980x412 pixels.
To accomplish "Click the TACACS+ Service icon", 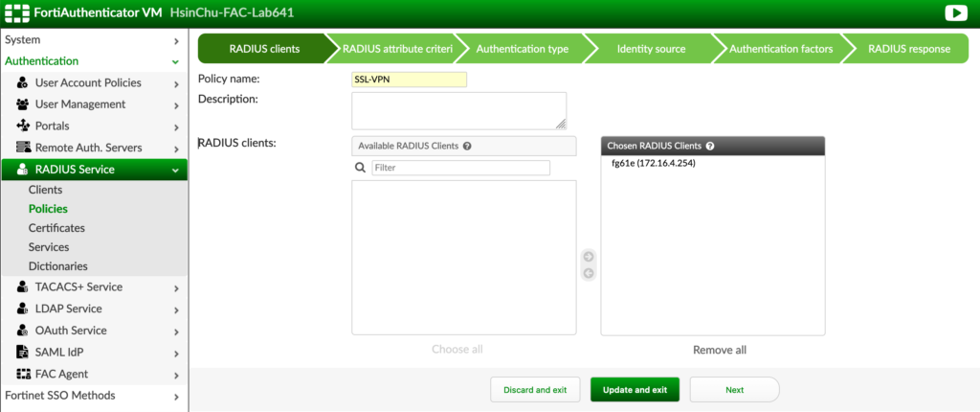I will (x=23, y=286).
